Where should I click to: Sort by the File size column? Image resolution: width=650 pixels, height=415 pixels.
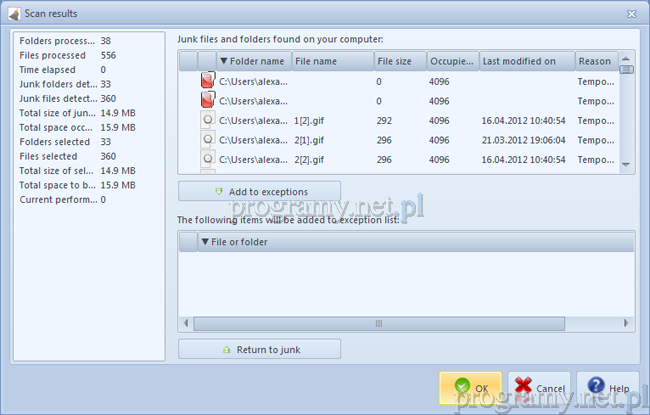399,61
